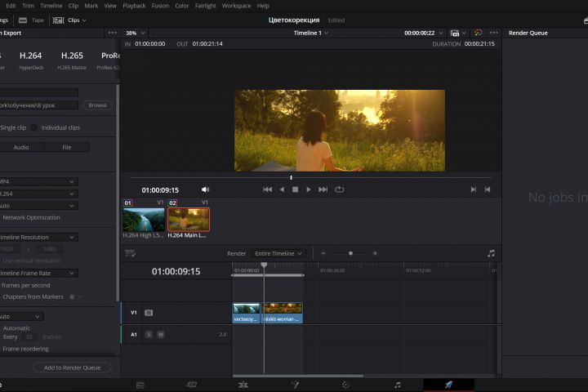Open the Deliver page rocket icon
The image size is (588, 392).
click(x=448, y=385)
